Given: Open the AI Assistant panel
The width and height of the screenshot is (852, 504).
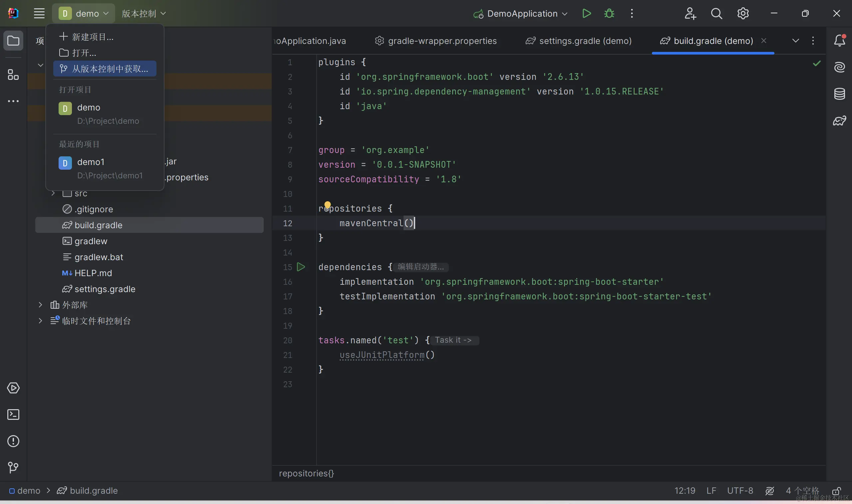Looking at the screenshot, I should click(x=839, y=67).
